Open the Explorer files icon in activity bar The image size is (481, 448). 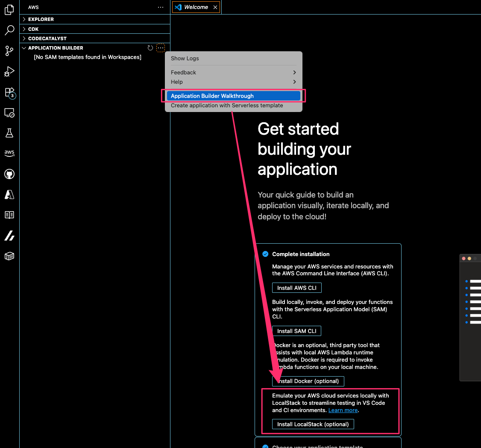9,9
